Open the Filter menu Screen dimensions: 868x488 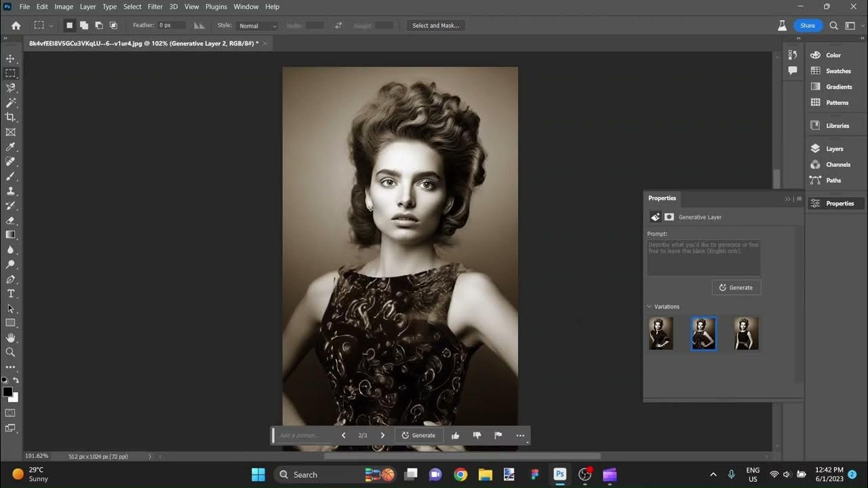(155, 7)
